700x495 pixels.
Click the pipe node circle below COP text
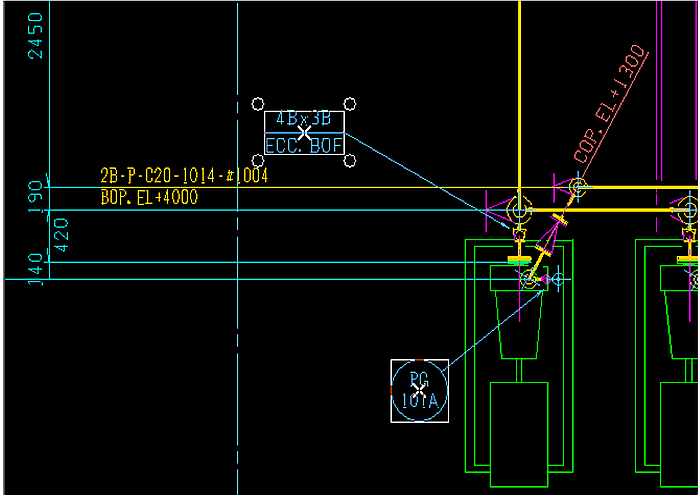pyautogui.click(x=578, y=186)
